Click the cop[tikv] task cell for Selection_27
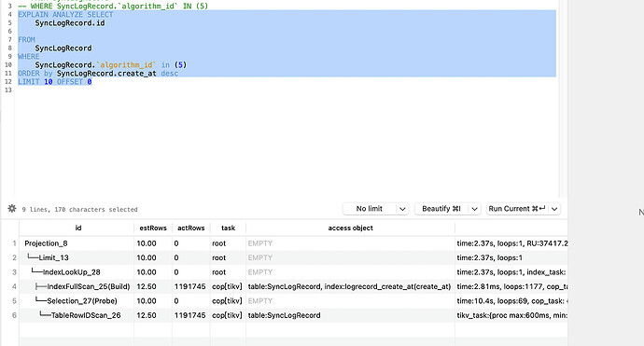 227,301
